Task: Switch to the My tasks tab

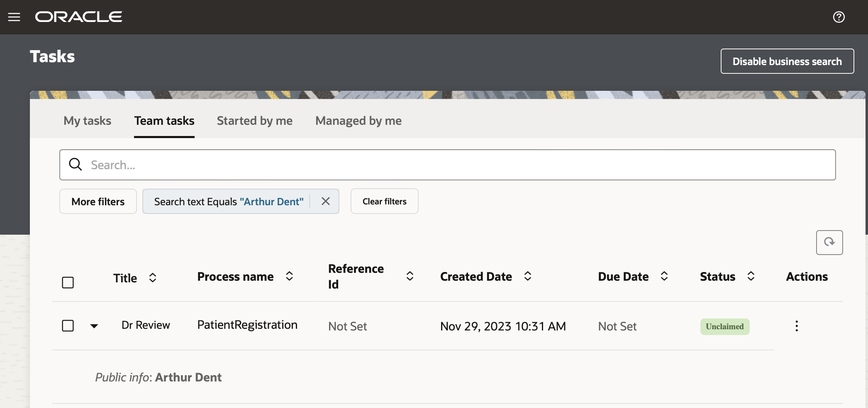Action: click(x=87, y=121)
